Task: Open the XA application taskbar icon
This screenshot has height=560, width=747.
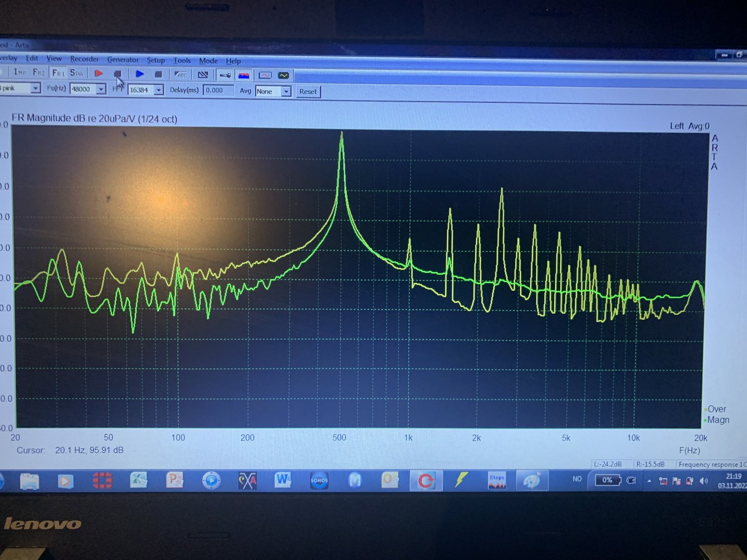Action: click(247, 481)
